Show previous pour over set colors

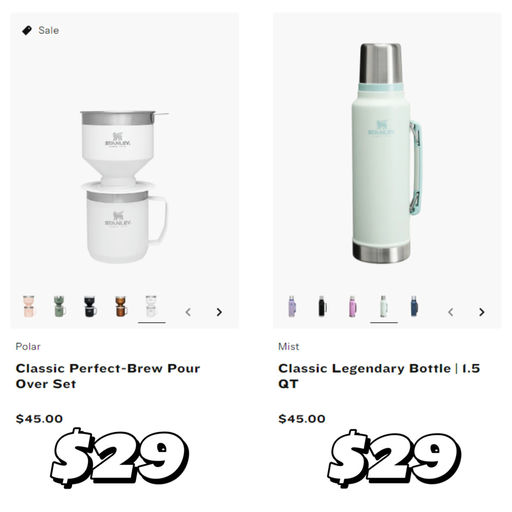click(x=188, y=312)
